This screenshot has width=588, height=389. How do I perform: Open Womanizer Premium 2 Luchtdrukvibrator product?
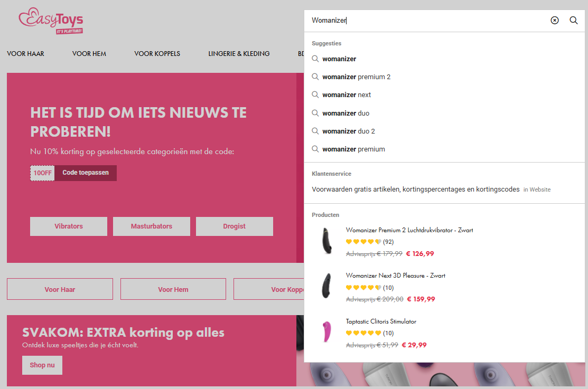[x=409, y=230]
